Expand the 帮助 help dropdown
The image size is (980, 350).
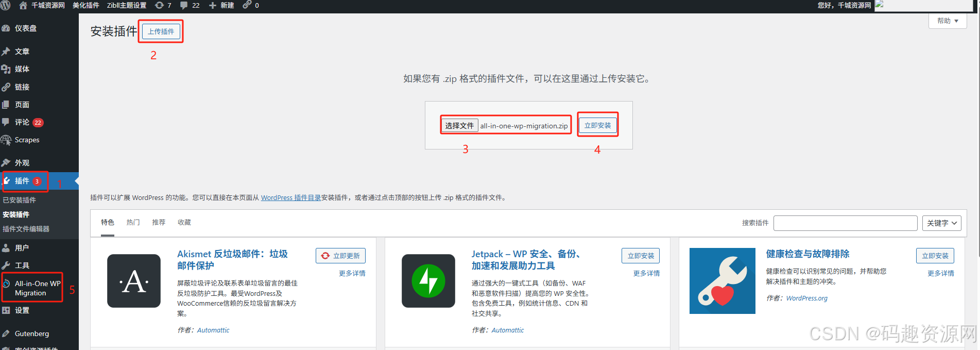[948, 21]
